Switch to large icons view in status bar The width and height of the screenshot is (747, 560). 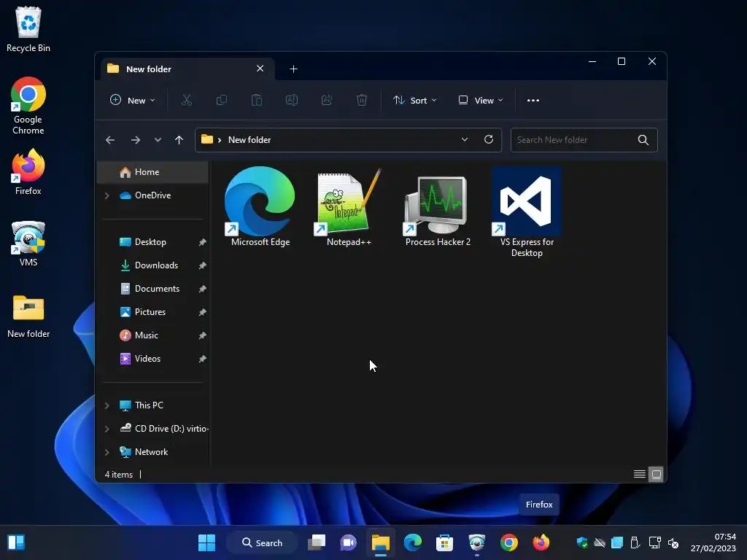pyautogui.click(x=656, y=474)
